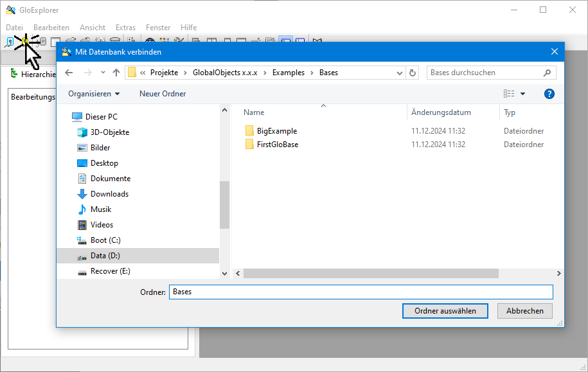The height and width of the screenshot is (372, 588).
Task: Open the view options dropdown arrow
Action: click(x=522, y=94)
